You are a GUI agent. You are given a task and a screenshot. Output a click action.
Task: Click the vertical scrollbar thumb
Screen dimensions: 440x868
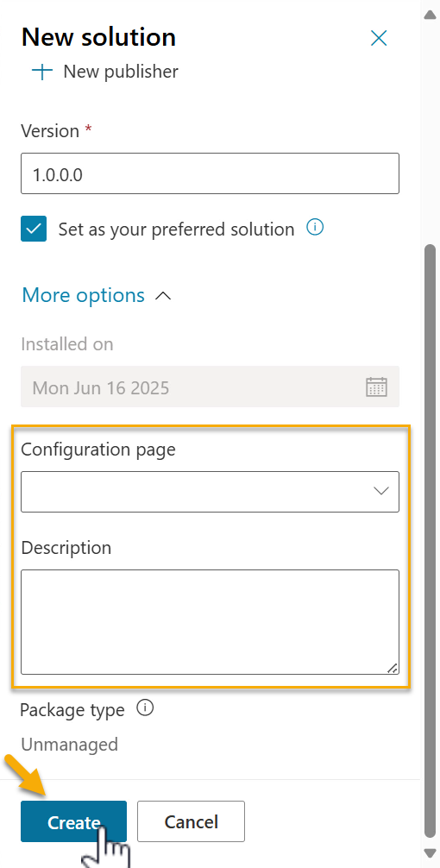430,540
